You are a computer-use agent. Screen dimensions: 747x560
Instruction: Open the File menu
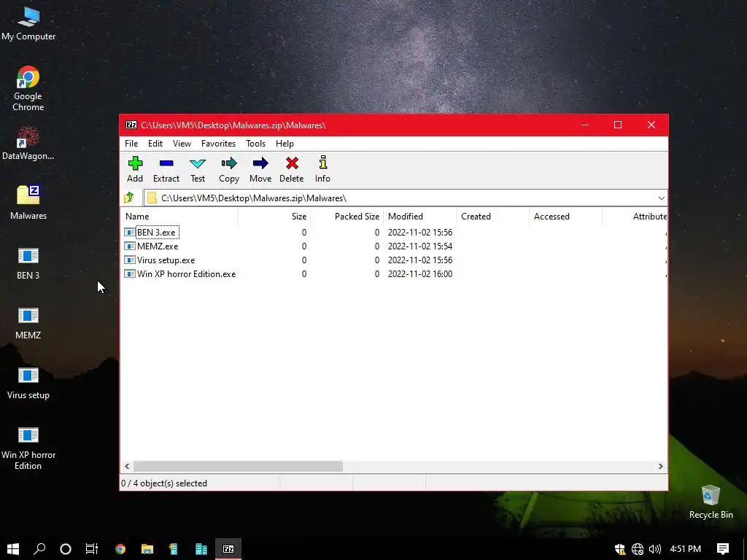click(131, 144)
